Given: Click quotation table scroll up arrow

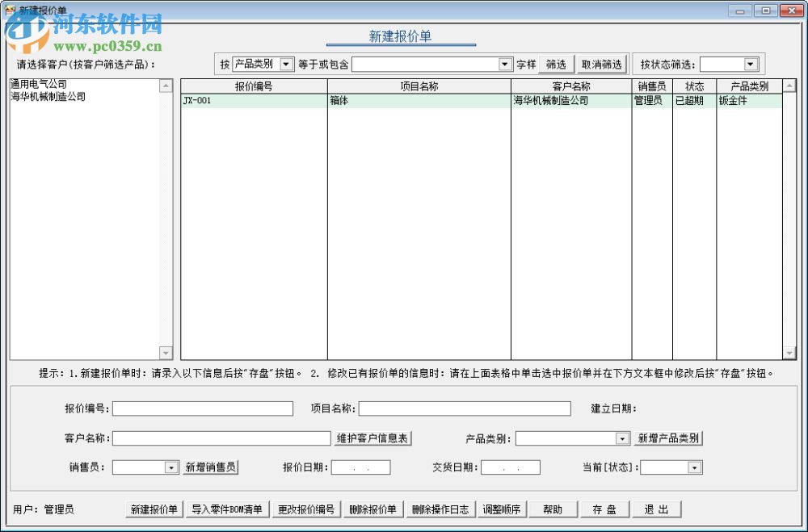Looking at the screenshot, I should coord(789,86).
